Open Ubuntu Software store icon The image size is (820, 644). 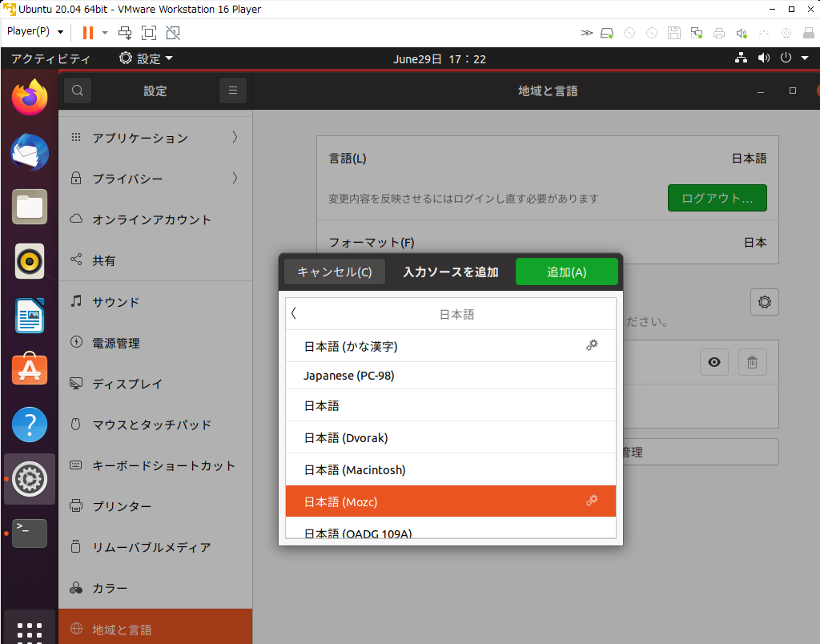[30, 370]
